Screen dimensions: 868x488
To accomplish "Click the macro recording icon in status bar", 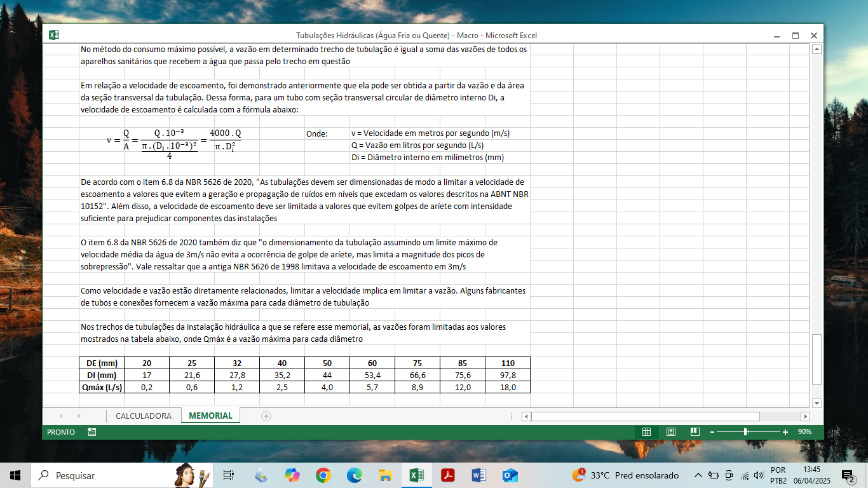I will pyautogui.click(x=92, y=432).
